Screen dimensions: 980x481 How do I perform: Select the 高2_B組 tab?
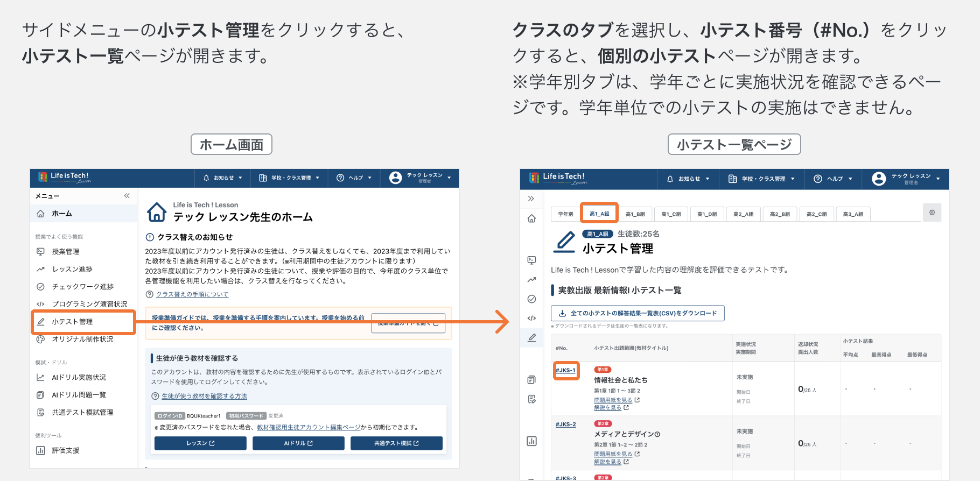tap(780, 214)
